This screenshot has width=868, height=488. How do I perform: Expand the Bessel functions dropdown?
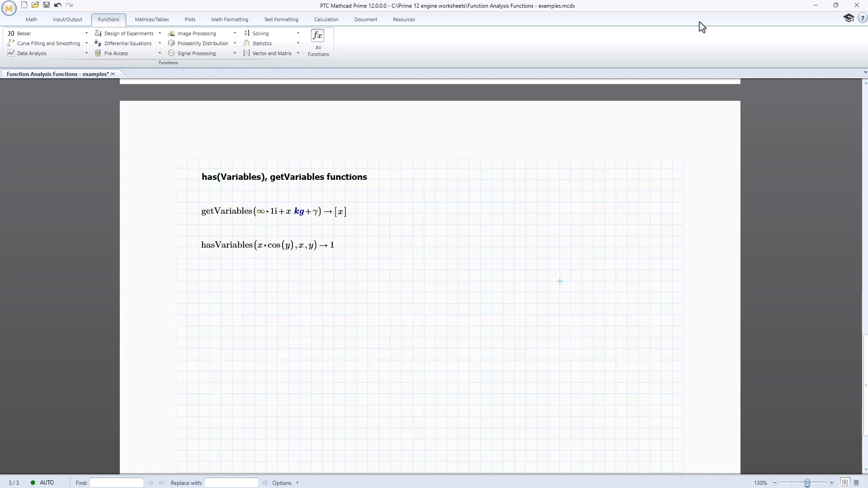pyautogui.click(x=86, y=33)
